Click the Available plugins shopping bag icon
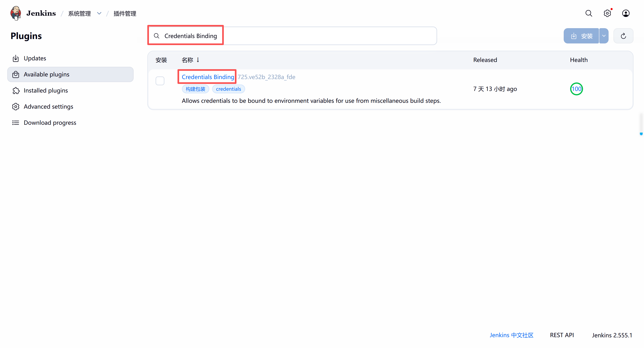The width and height of the screenshot is (644, 348). 16,74
